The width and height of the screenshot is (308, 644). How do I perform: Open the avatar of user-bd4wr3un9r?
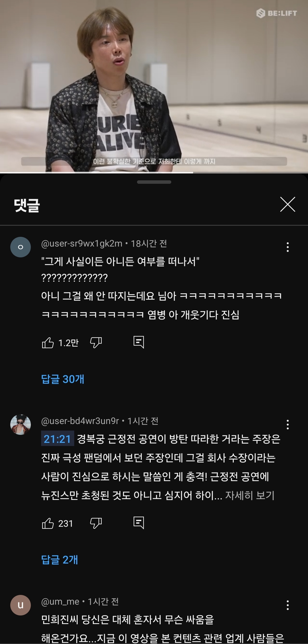(x=21, y=425)
